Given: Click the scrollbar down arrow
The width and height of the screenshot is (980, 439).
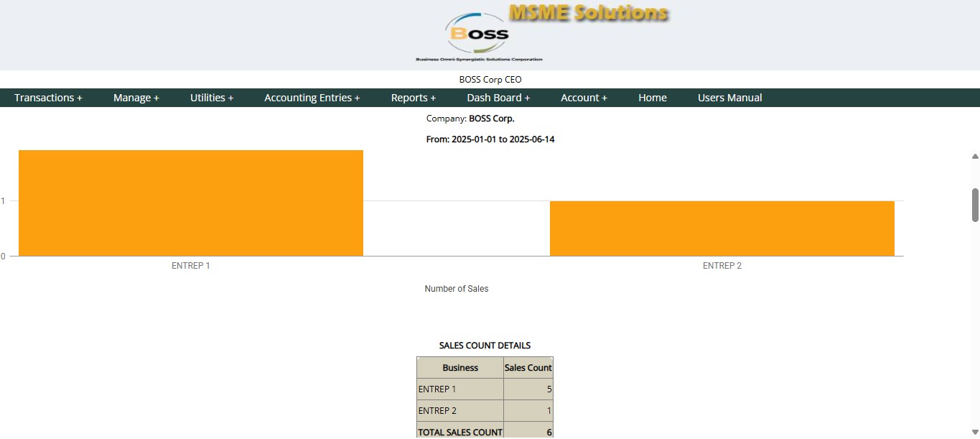Looking at the screenshot, I should [x=975, y=433].
